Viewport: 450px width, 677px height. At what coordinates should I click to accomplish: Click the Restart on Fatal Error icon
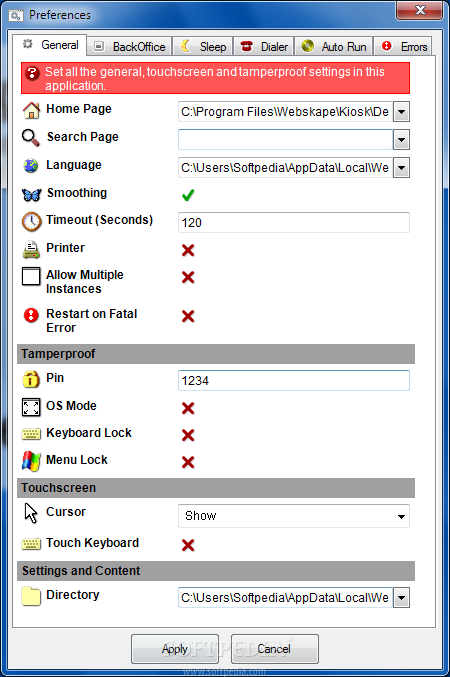tap(31, 315)
